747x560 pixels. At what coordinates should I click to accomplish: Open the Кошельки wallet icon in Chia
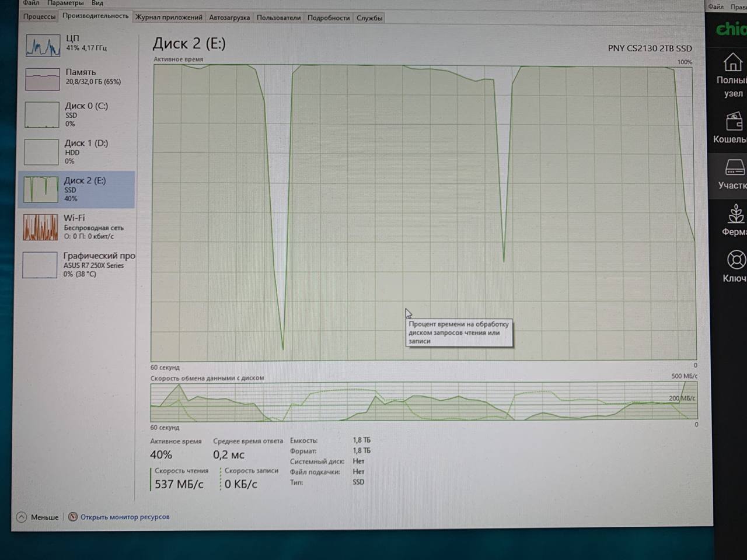734,122
